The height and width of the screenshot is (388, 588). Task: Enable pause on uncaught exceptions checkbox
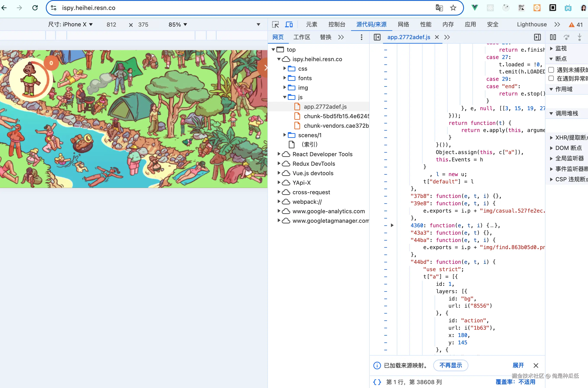pyautogui.click(x=551, y=70)
